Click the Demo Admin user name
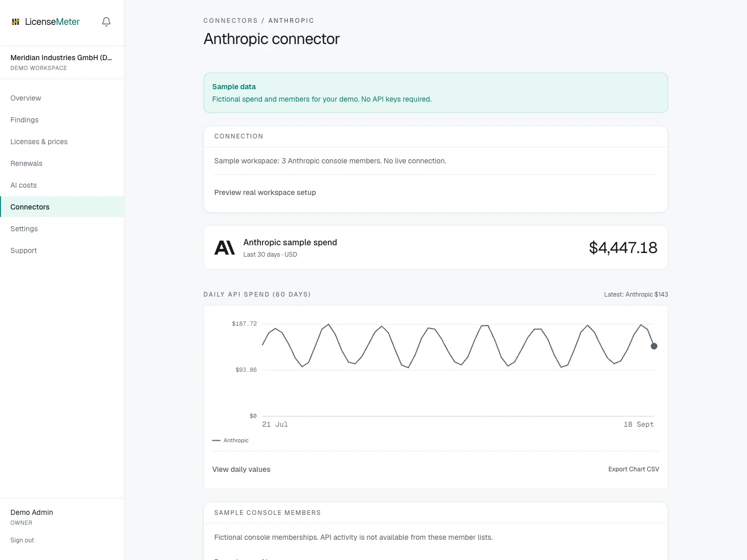This screenshot has height=560, width=747. (x=32, y=512)
